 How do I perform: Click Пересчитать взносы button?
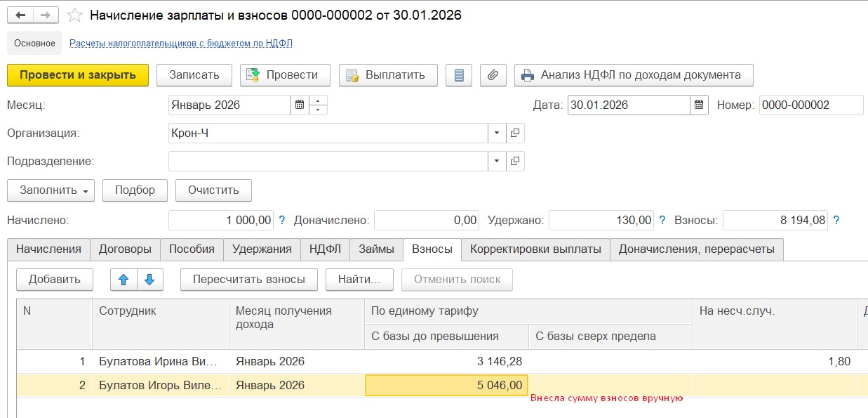[x=248, y=280]
